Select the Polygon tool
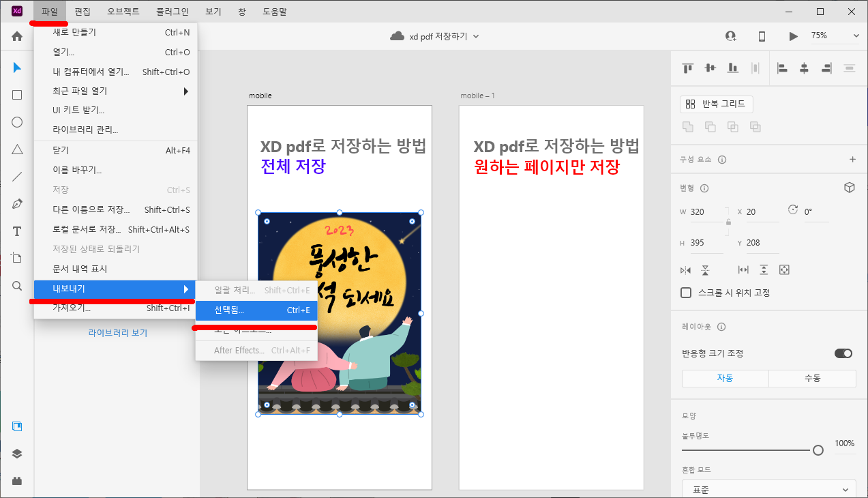Image resolution: width=868 pixels, height=498 pixels. (x=16, y=149)
